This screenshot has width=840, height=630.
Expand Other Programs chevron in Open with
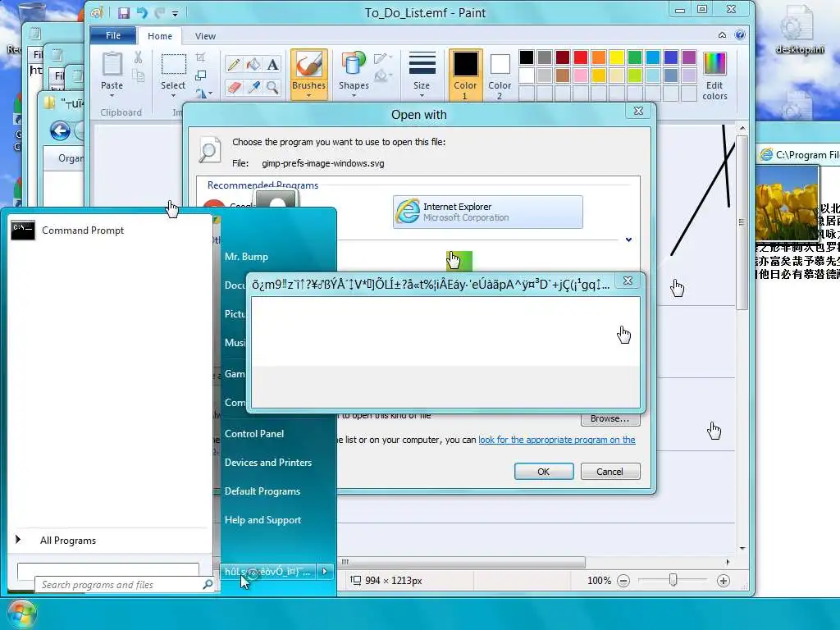pyautogui.click(x=628, y=240)
